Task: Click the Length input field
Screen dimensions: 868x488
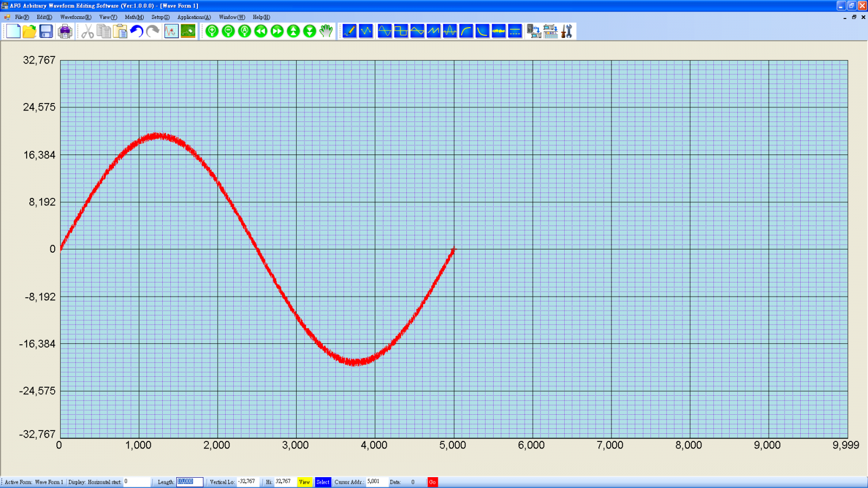Action: 189,482
